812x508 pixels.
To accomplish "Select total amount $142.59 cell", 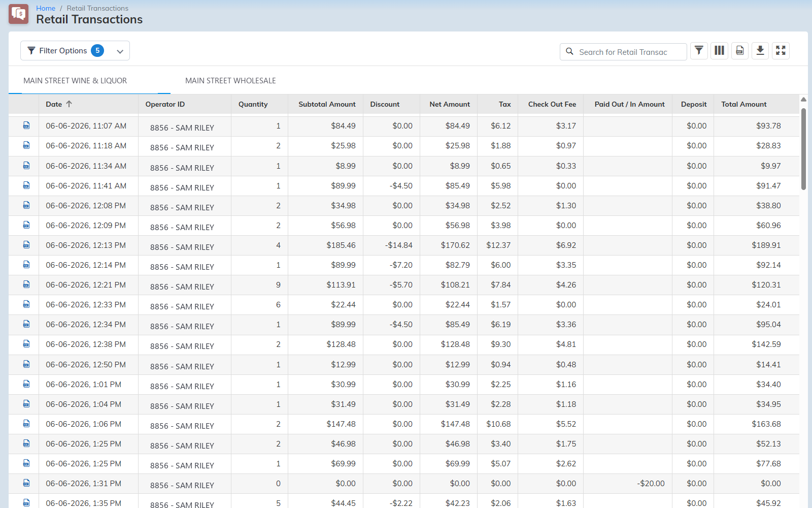I will [x=756, y=344].
